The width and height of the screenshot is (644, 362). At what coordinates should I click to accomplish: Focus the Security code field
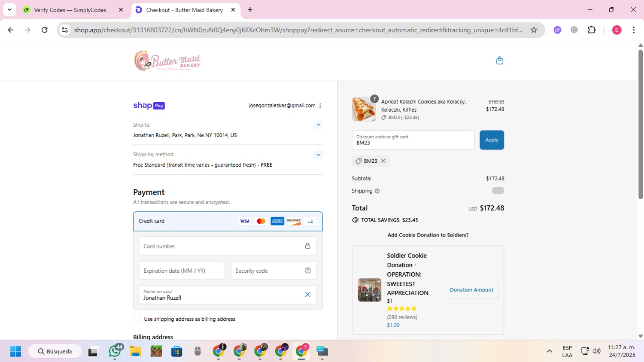point(273,271)
